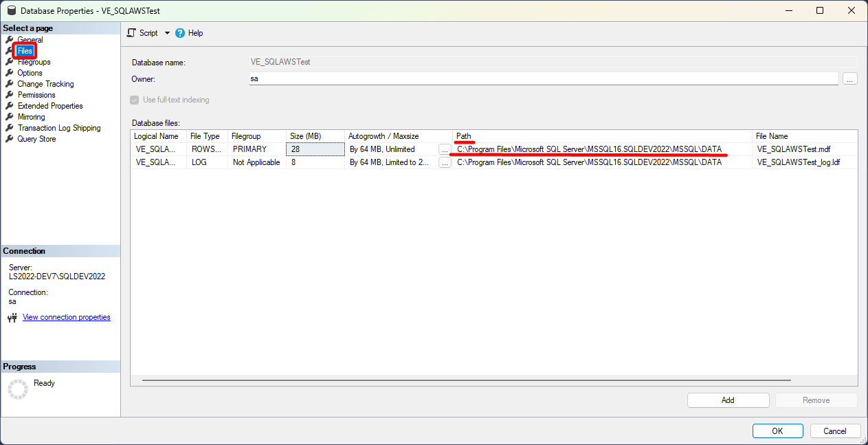Open the Transaction Log Shipping page
The image size is (868, 445).
click(59, 128)
